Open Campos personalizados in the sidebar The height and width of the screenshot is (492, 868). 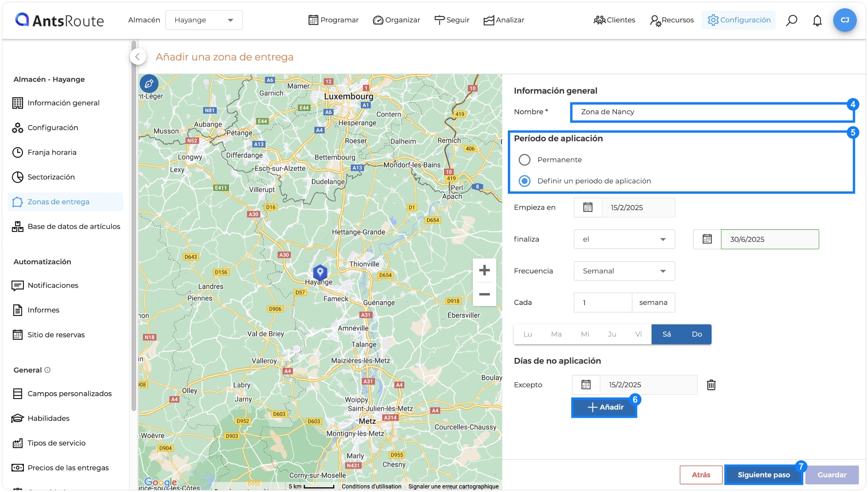point(65,394)
